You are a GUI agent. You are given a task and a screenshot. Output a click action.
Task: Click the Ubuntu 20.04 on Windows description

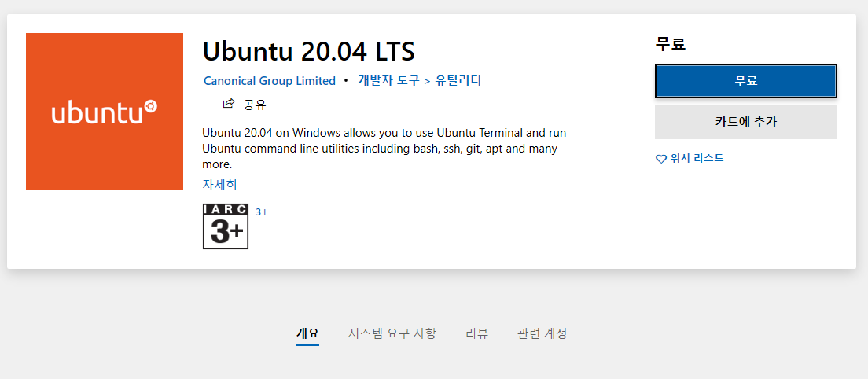[384, 149]
